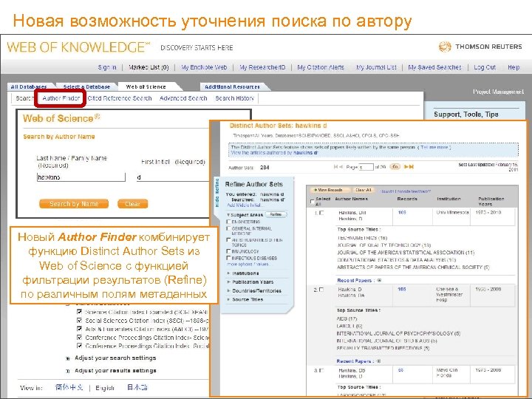Open the Select a Database tab

tap(86, 87)
